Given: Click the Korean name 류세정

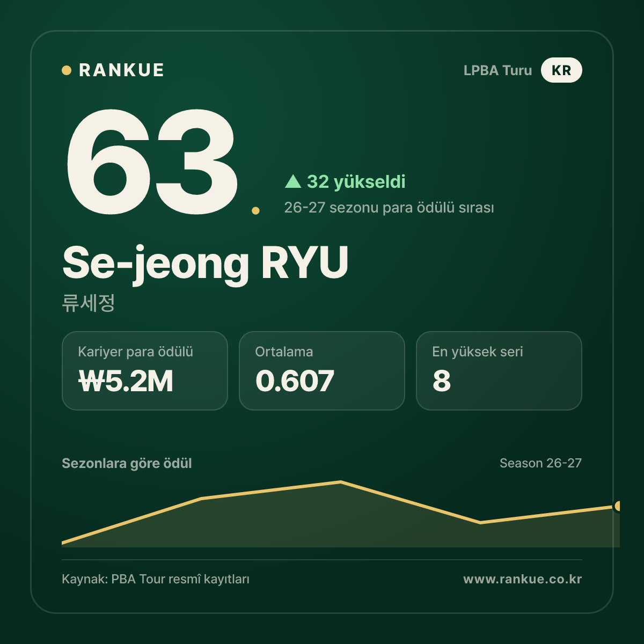Looking at the screenshot, I should click(89, 303).
